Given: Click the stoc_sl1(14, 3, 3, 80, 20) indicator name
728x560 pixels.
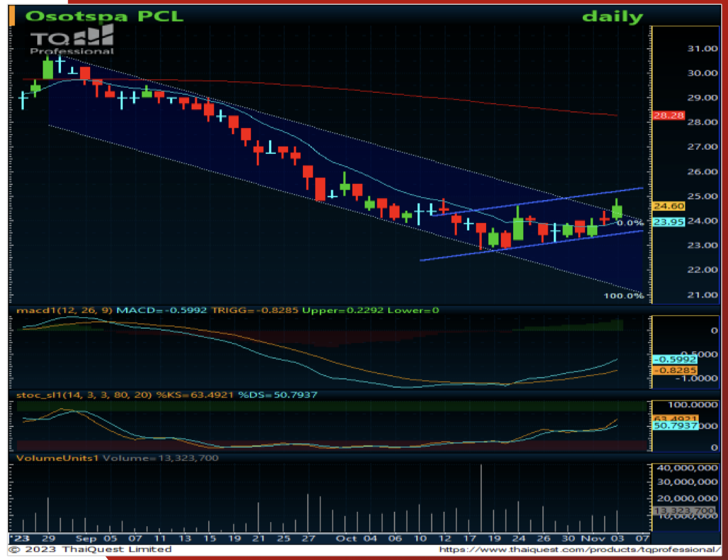Looking at the screenshot, I should [84, 395].
